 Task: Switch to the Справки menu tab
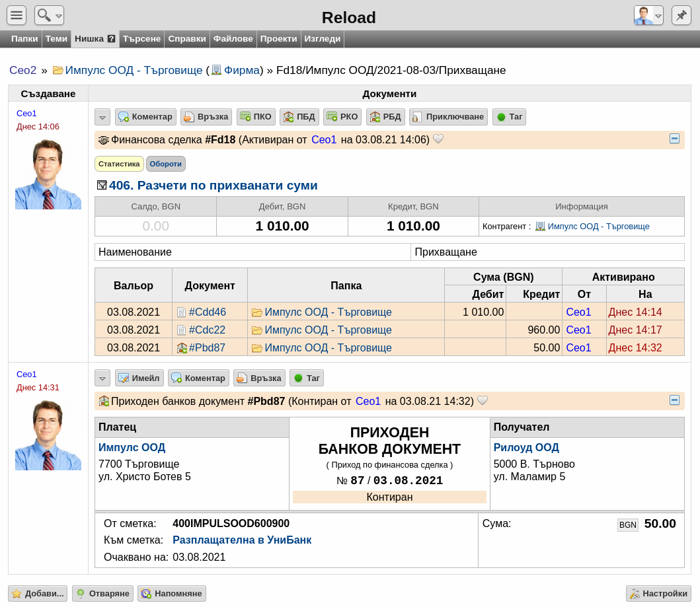point(186,39)
